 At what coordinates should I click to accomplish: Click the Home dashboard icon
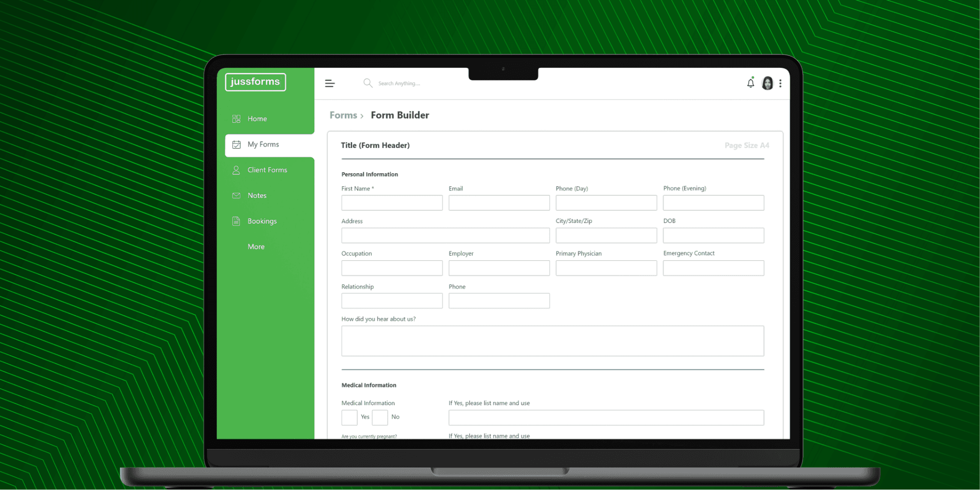[x=236, y=119]
